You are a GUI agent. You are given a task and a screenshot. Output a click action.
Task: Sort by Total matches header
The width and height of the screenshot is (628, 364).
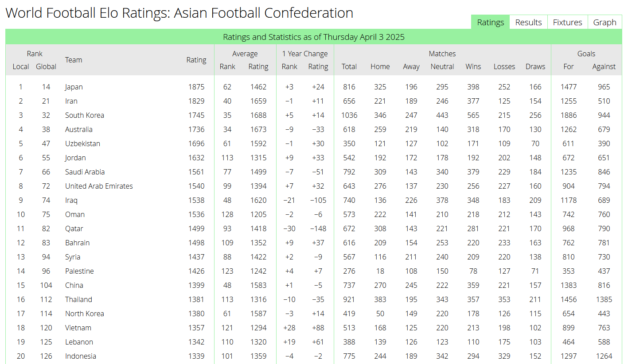349,66
